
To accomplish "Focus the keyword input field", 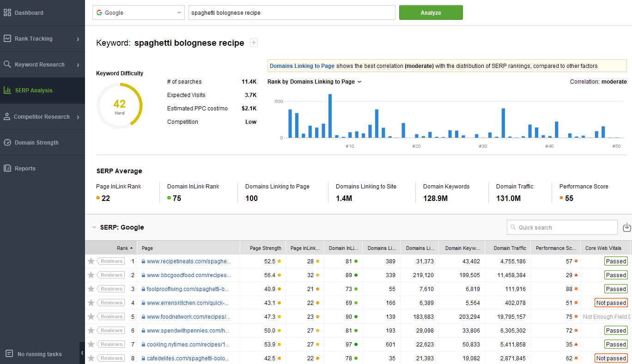I will [x=292, y=12].
